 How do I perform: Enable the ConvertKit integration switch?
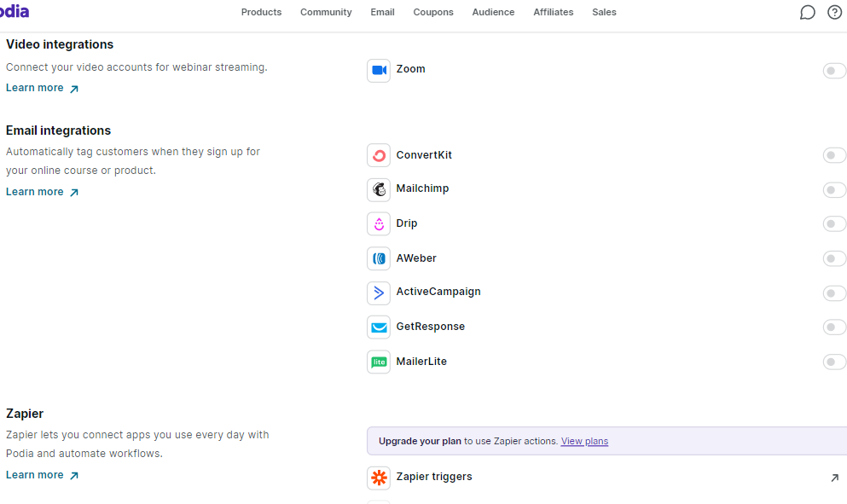click(x=834, y=155)
